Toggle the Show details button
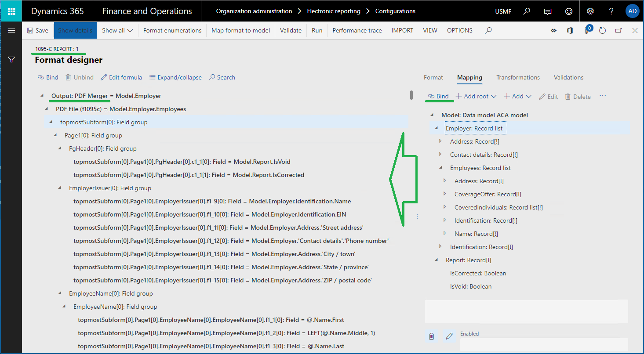 pyautogui.click(x=75, y=30)
